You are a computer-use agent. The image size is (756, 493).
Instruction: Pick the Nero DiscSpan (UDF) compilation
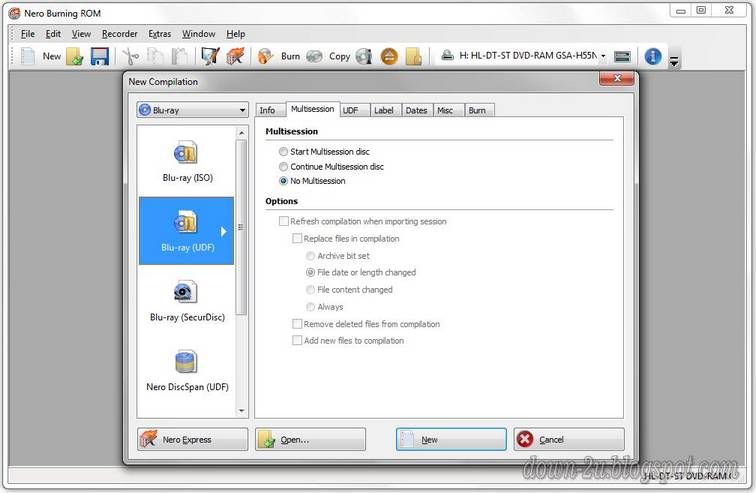(x=187, y=370)
